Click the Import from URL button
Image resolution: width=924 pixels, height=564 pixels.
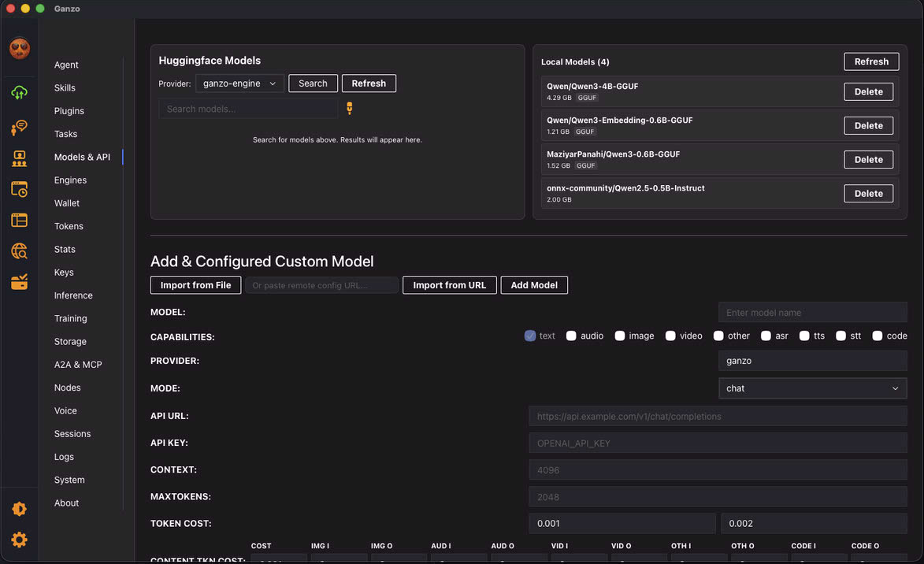[x=450, y=285]
